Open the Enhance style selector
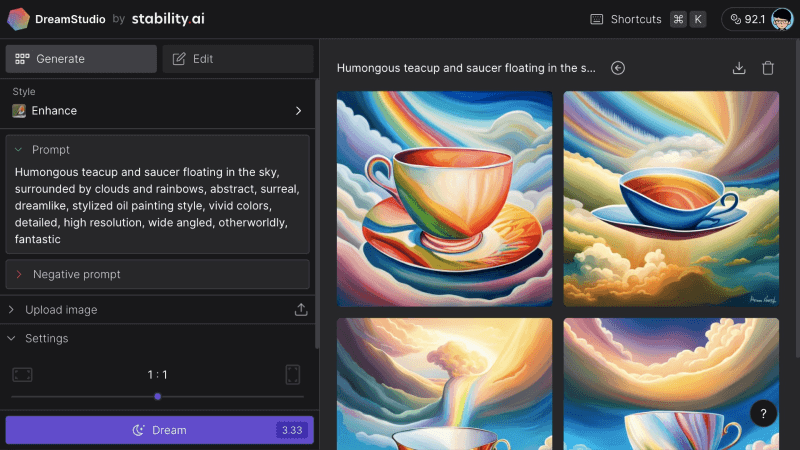The image size is (800, 450). pos(158,111)
